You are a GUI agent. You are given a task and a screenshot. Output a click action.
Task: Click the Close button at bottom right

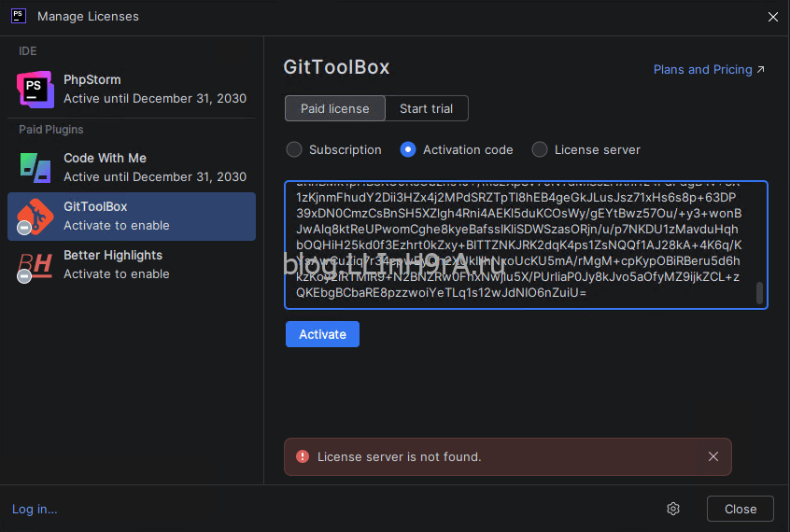pyautogui.click(x=740, y=509)
